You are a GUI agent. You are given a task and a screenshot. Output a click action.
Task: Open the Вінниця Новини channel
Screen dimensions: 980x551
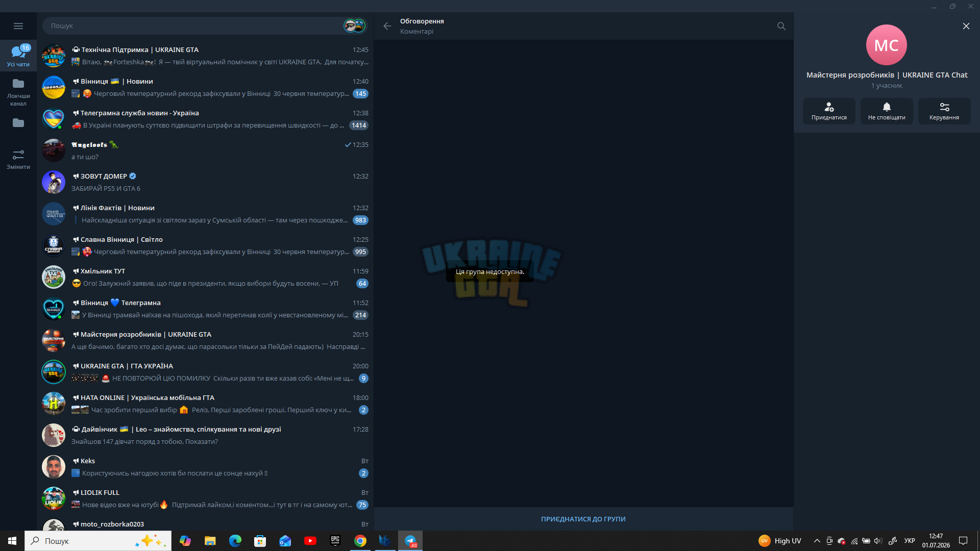point(205,87)
